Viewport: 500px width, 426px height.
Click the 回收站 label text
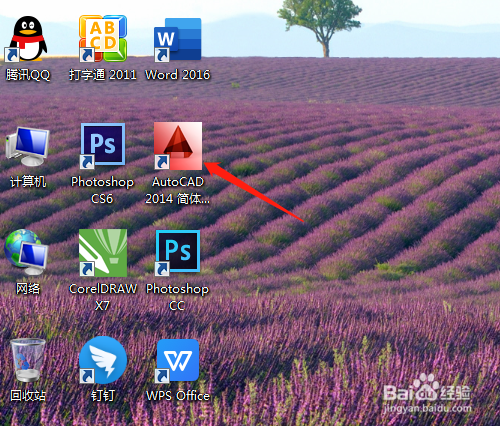coord(28,396)
